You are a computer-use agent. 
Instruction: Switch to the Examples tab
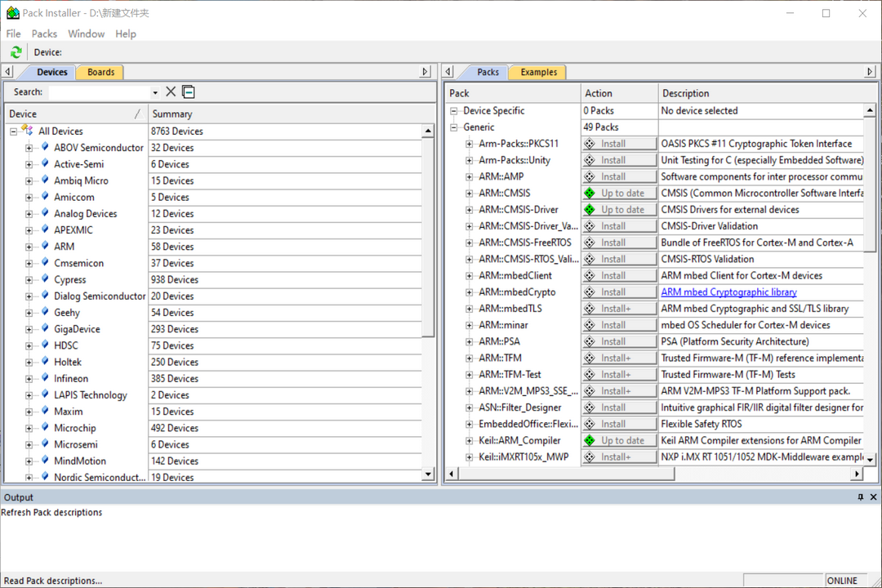[538, 72]
